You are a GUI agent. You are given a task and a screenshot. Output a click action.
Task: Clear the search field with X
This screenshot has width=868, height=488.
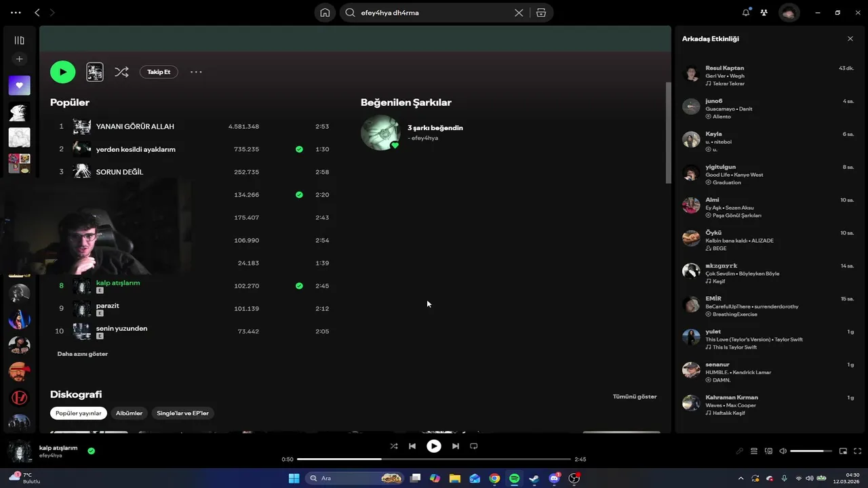pyautogui.click(x=519, y=12)
